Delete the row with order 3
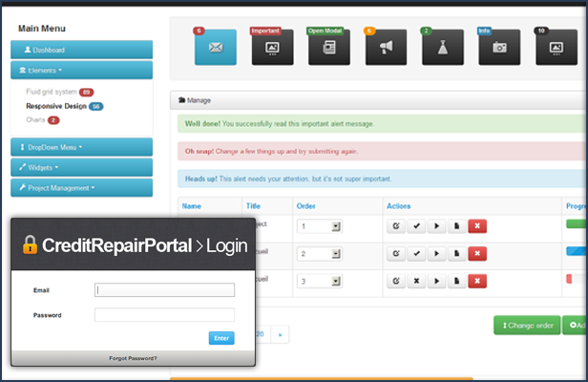This screenshot has width=588, height=382. [x=477, y=281]
